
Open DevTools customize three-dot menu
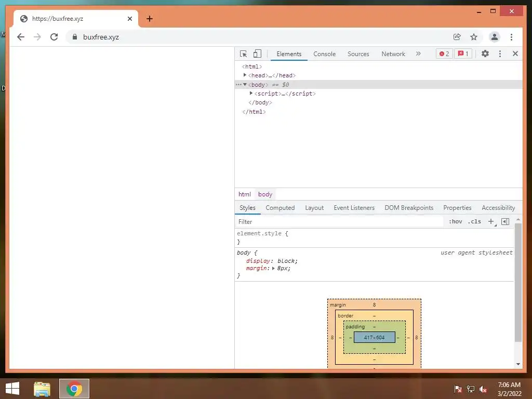point(500,54)
